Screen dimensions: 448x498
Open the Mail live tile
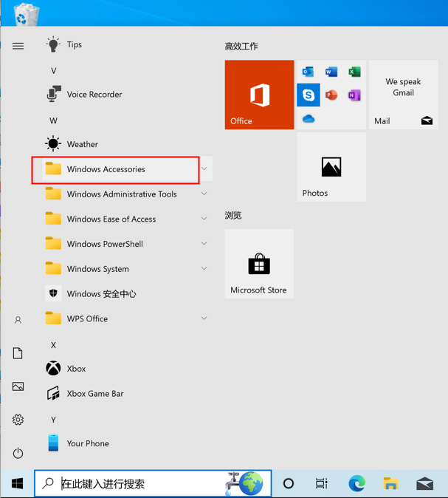tap(403, 95)
